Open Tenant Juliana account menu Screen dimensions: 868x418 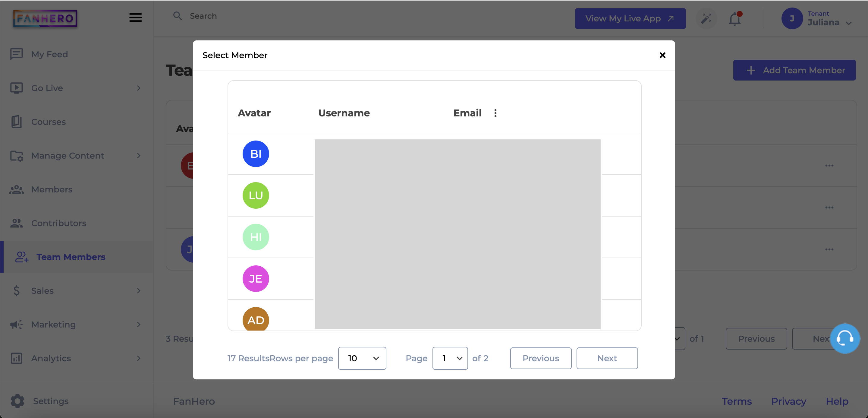[817, 18]
